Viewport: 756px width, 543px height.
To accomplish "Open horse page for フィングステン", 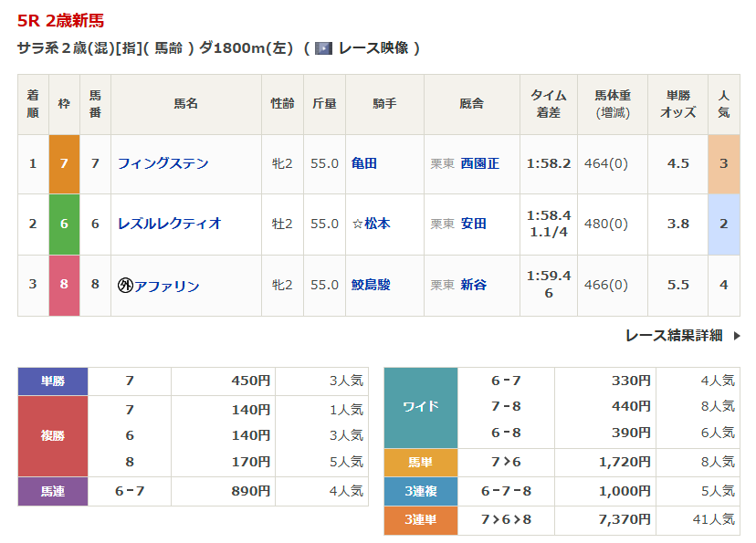I will coord(163,163).
